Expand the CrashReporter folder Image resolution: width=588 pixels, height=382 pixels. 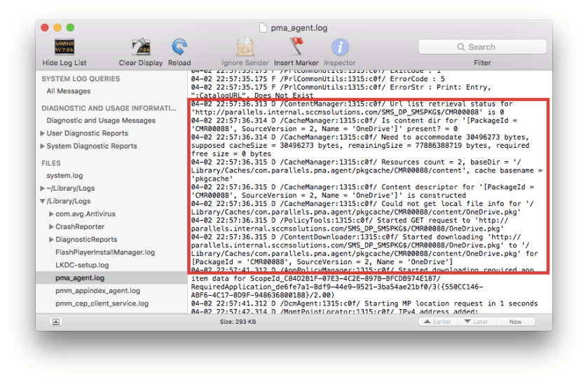[x=51, y=226]
